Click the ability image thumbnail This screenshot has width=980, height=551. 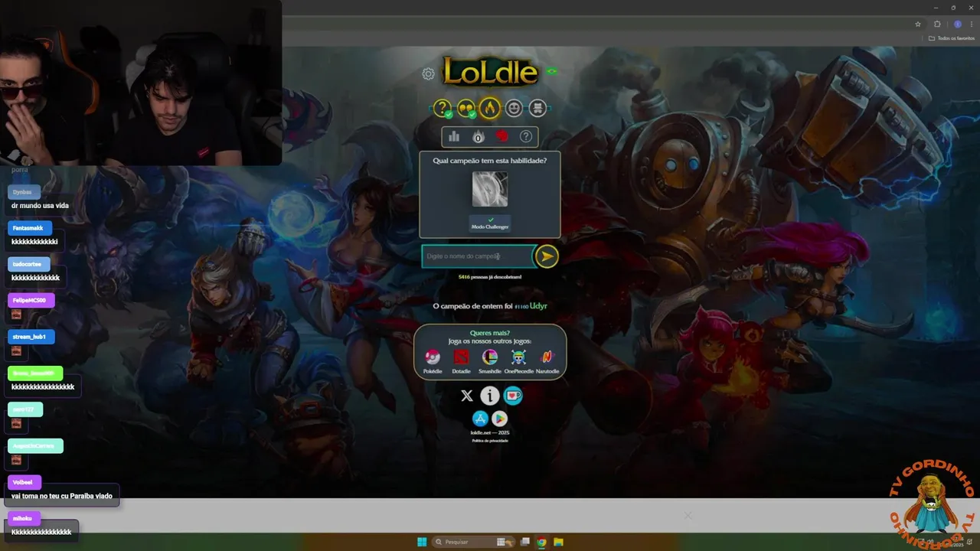(x=490, y=189)
